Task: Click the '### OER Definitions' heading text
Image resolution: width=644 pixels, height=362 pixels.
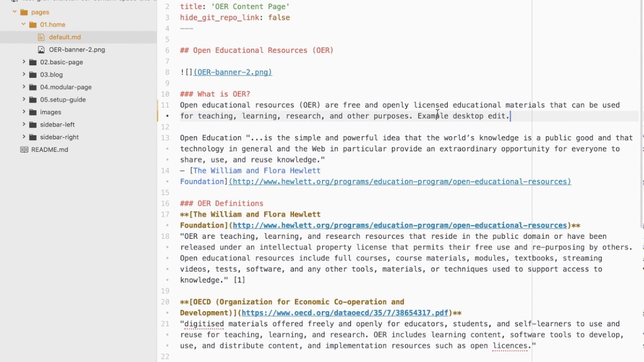Action: [x=222, y=204]
